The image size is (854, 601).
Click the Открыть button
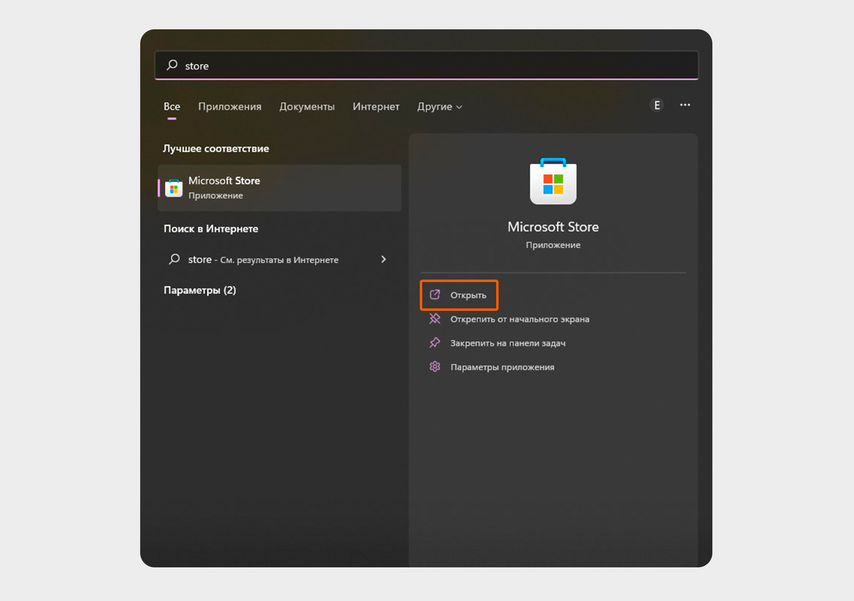tap(459, 295)
